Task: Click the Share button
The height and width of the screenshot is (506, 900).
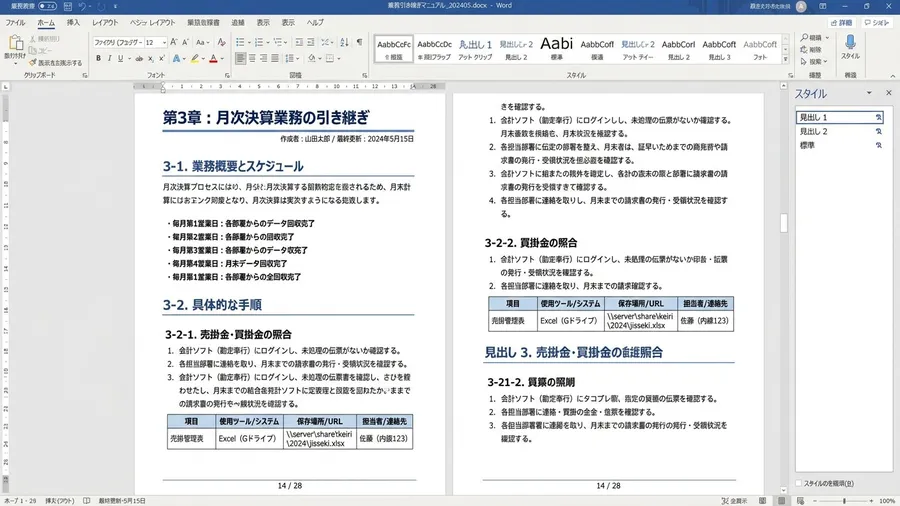Action: (x=841, y=23)
